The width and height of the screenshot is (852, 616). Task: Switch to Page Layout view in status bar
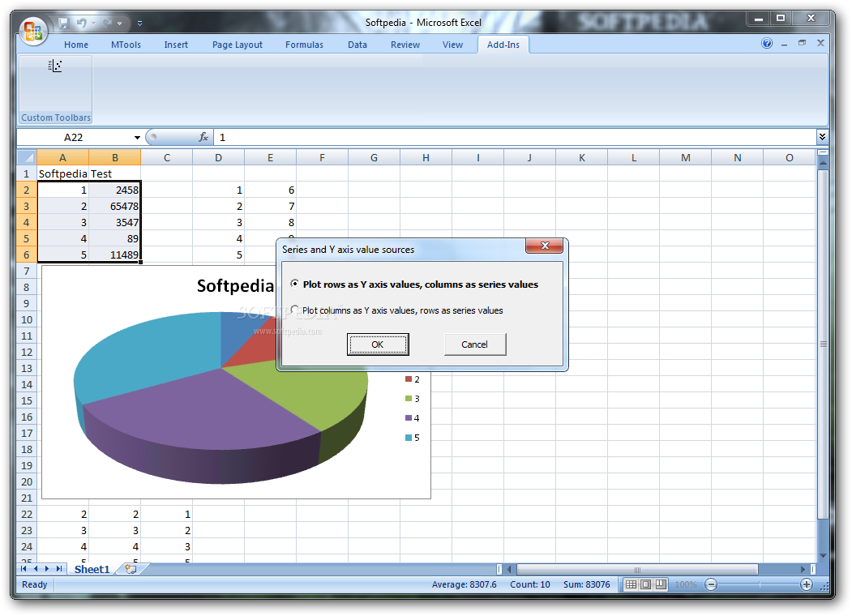pos(645,584)
